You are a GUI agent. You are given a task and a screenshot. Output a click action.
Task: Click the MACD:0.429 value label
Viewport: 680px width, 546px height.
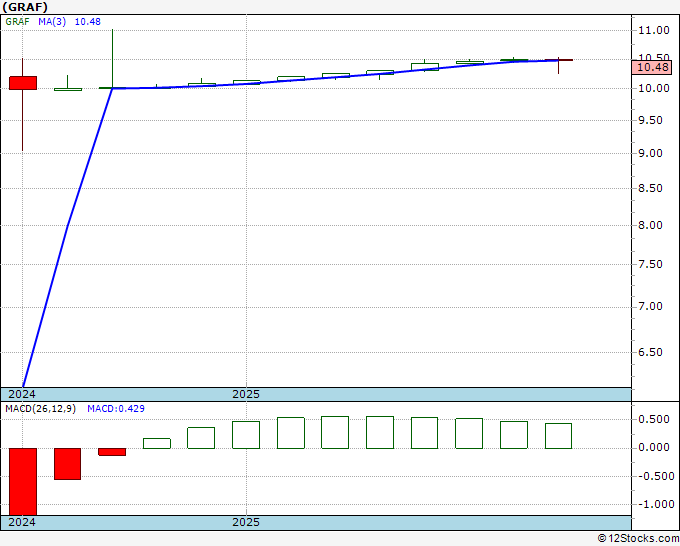(116, 409)
